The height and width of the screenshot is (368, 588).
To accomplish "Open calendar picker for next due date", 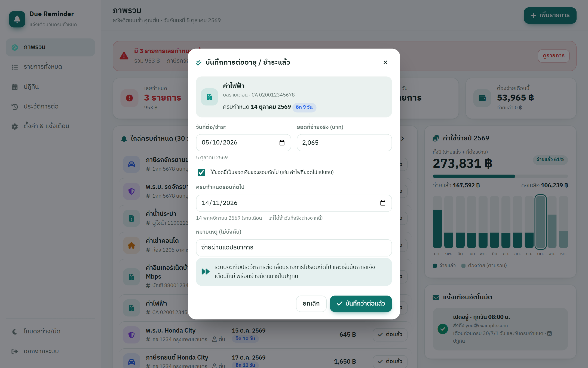I will pos(382,203).
